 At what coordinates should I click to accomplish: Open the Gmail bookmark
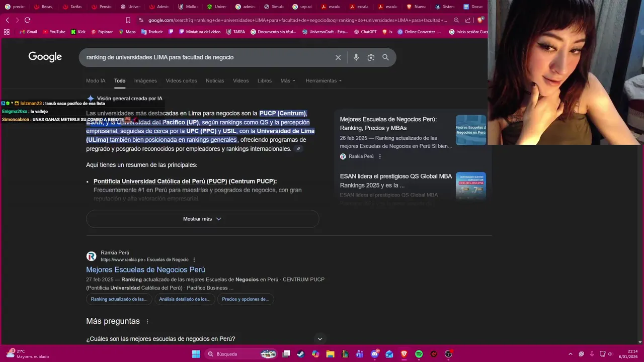click(28, 32)
